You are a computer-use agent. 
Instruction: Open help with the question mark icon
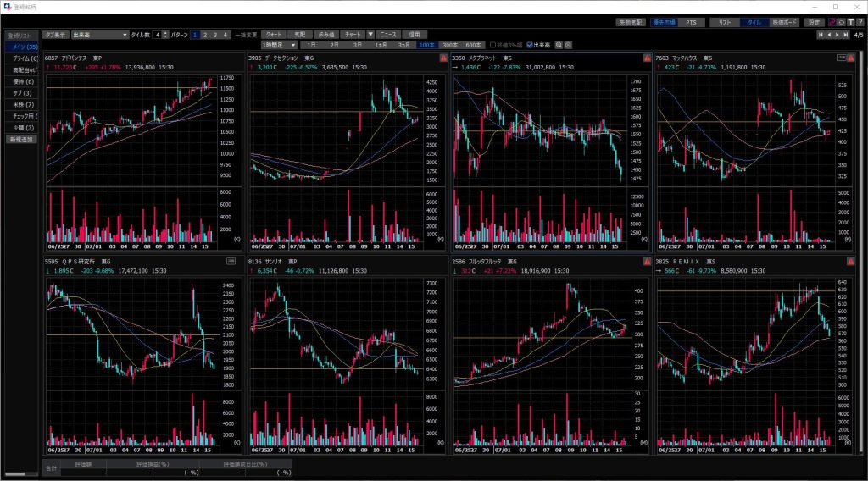coord(860,22)
